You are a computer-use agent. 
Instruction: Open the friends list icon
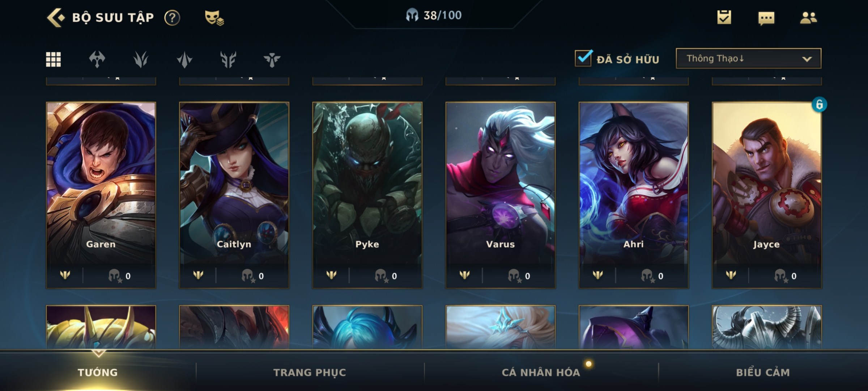[x=808, y=17]
